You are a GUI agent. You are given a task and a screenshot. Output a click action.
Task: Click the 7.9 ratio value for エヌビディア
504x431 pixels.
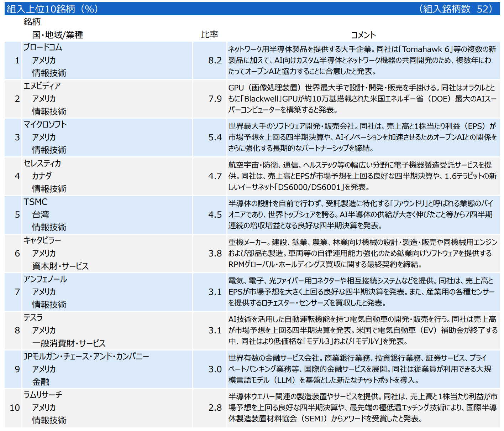(x=216, y=99)
